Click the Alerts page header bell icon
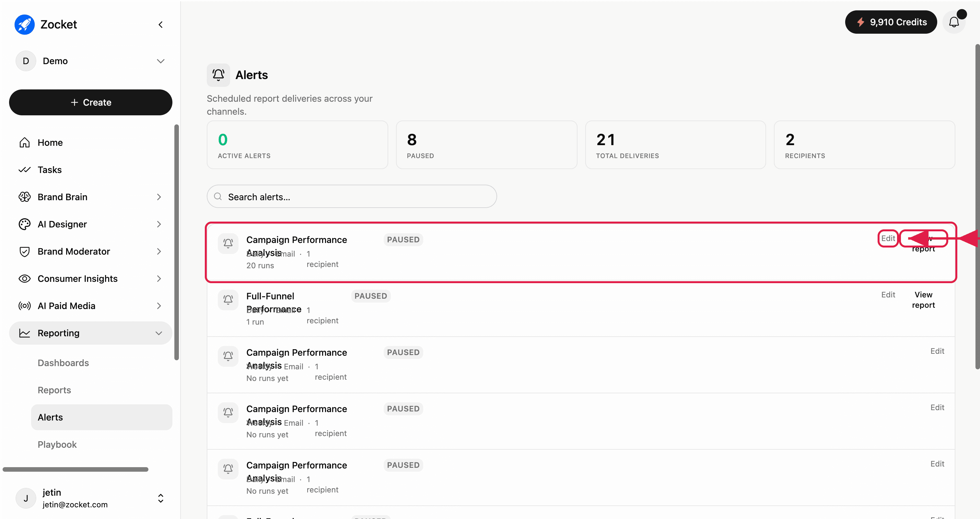The height and width of the screenshot is (519, 980). (x=218, y=75)
